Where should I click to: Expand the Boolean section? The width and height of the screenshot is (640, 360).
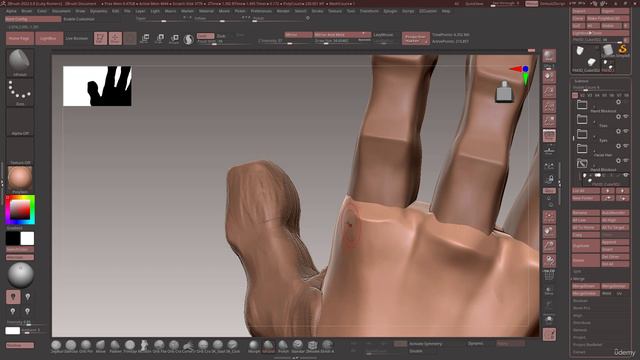tap(580, 301)
